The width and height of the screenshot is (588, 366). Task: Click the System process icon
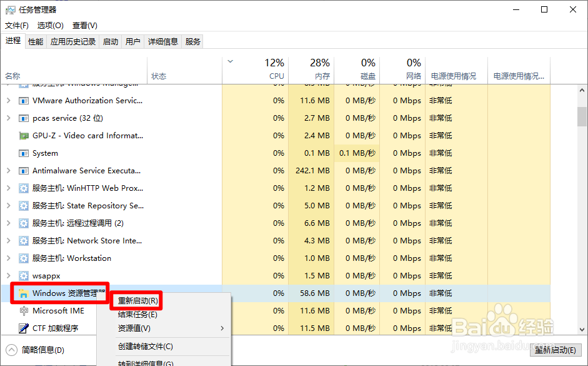coord(24,153)
